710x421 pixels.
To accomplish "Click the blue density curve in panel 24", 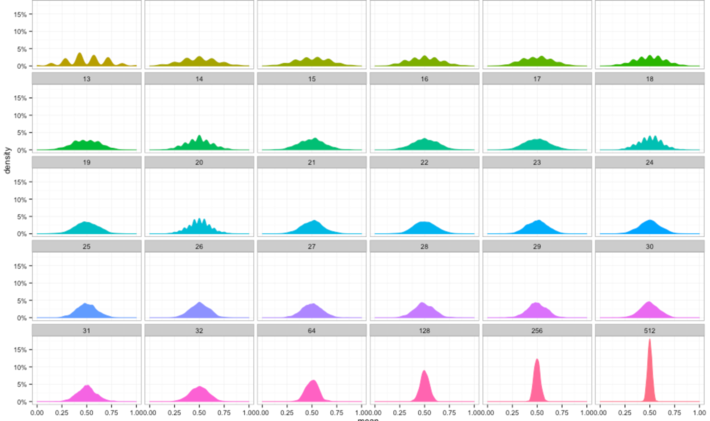I will click(650, 228).
